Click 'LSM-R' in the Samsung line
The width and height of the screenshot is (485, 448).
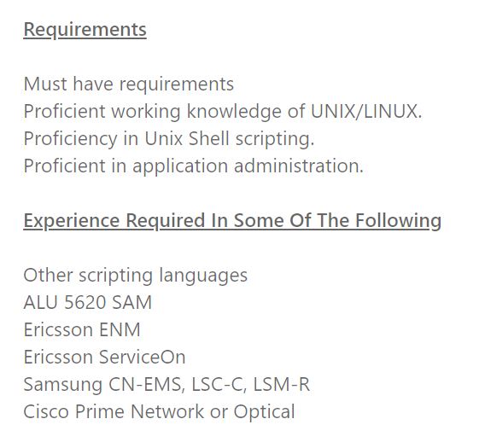(x=282, y=384)
